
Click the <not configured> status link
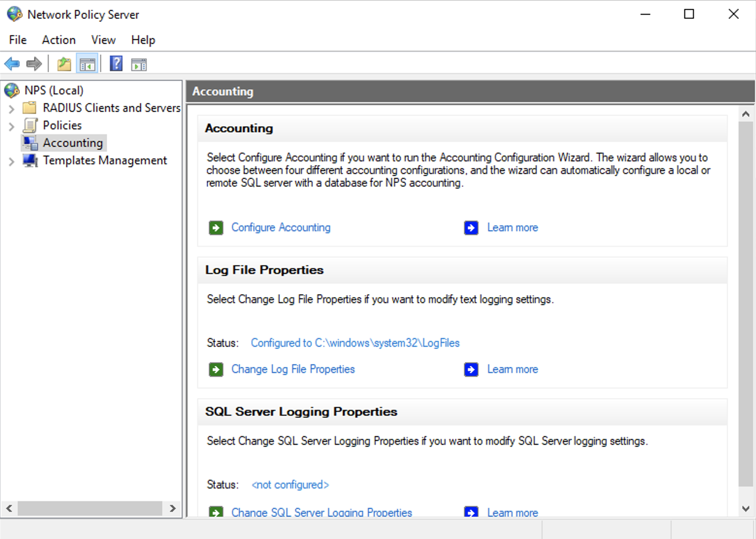[x=290, y=485]
